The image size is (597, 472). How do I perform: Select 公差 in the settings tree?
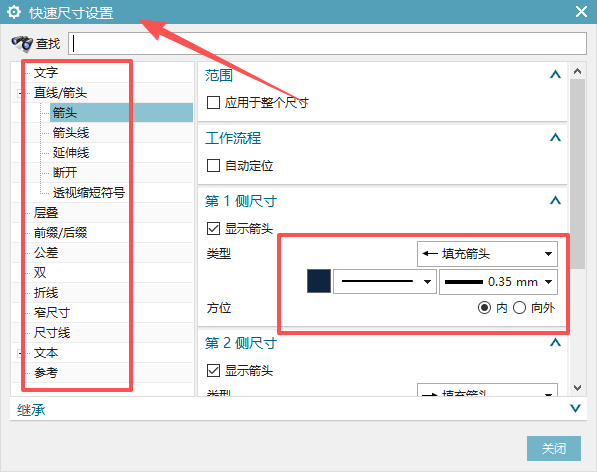(46, 253)
